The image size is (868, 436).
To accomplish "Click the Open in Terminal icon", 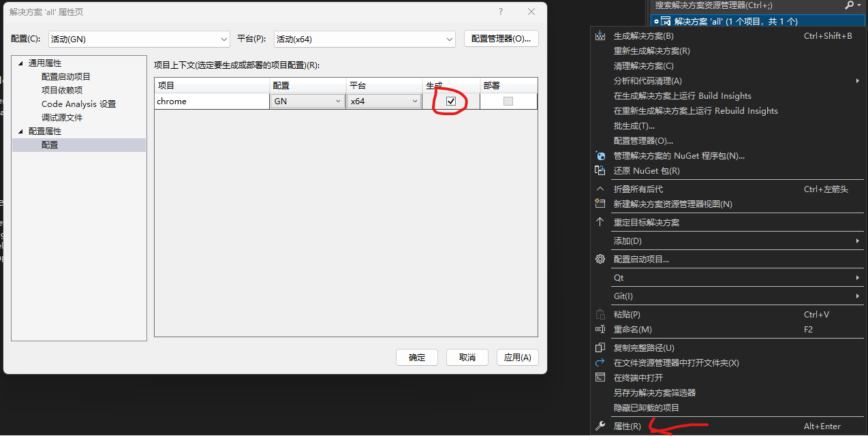I will (x=600, y=377).
